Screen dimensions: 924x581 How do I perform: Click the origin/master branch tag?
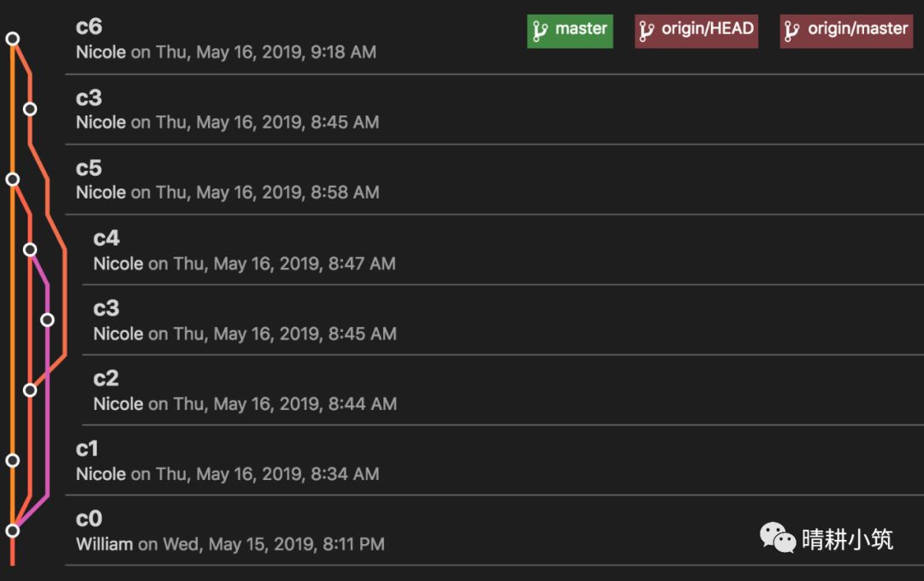click(846, 30)
